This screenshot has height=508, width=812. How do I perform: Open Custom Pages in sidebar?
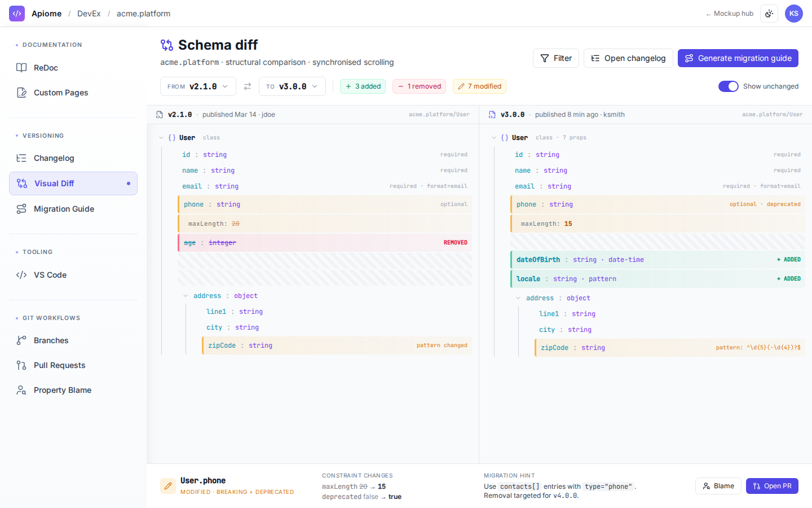pos(73,93)
